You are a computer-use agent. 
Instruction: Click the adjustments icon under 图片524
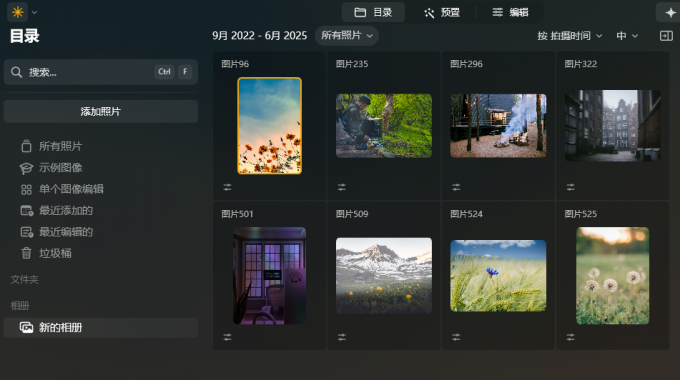(x=456, y=337)
